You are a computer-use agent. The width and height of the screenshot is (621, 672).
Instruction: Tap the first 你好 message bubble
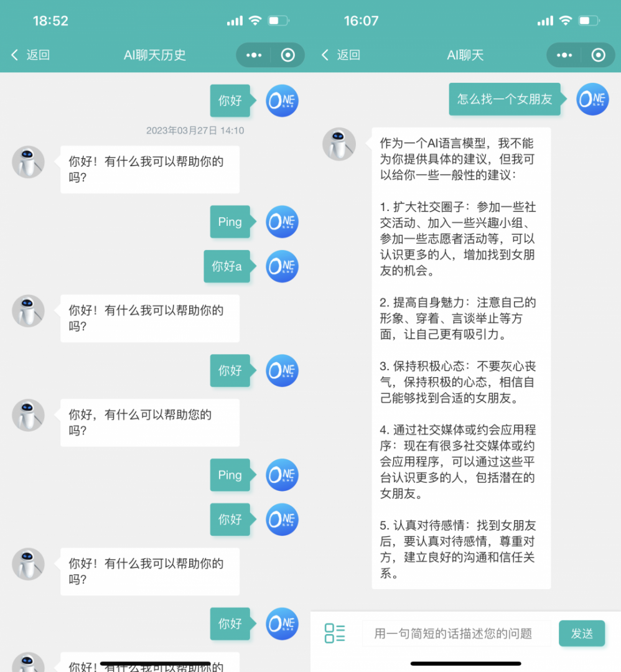(x=230, y=100)
